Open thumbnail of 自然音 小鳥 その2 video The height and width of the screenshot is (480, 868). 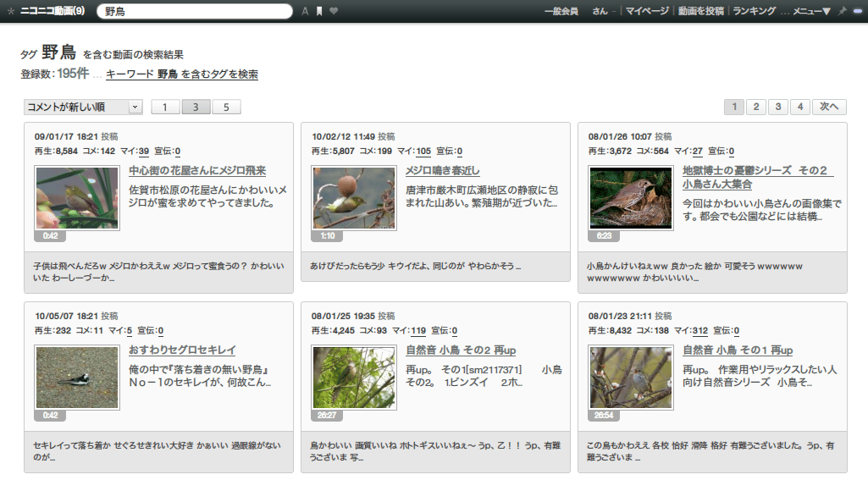click(x=354, y=378)
